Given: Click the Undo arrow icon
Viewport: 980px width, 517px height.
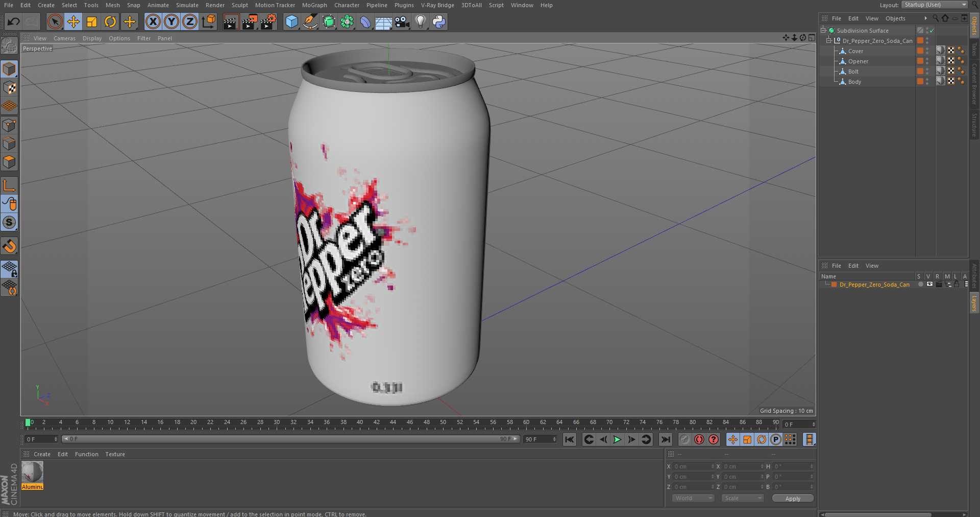Looking at the screenshot, I should tap(14, 21).
